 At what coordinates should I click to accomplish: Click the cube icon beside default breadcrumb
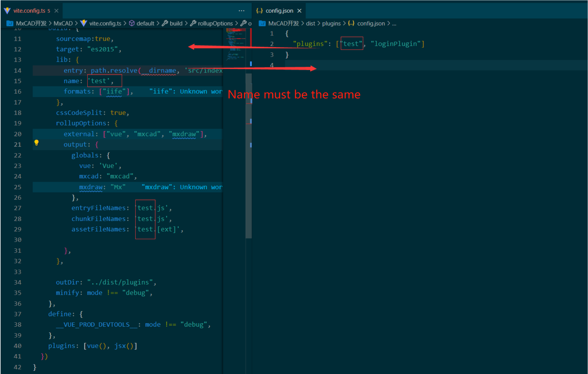pyautogui.click(x=132, y=23)
